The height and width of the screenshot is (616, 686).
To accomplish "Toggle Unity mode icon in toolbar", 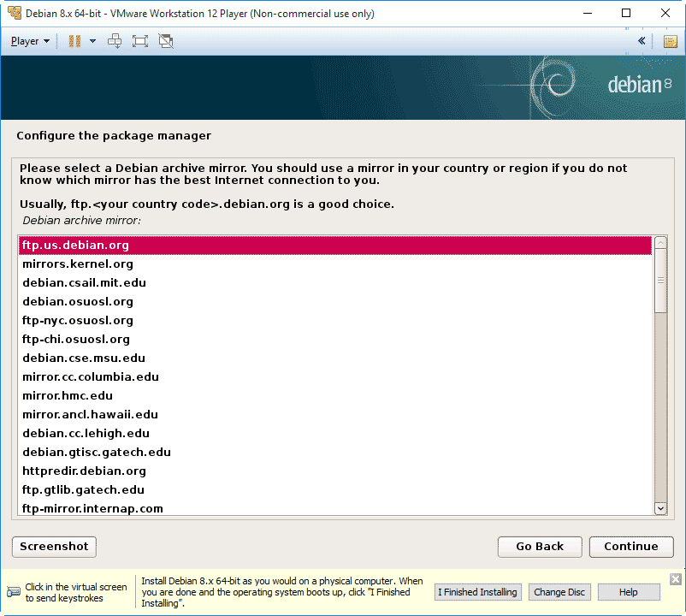I will pyautogui.click(x=166, y=41).
